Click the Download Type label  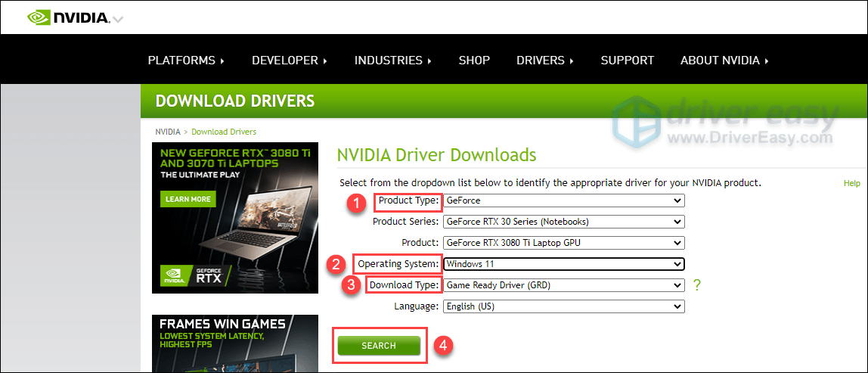(x=405, y=285)
